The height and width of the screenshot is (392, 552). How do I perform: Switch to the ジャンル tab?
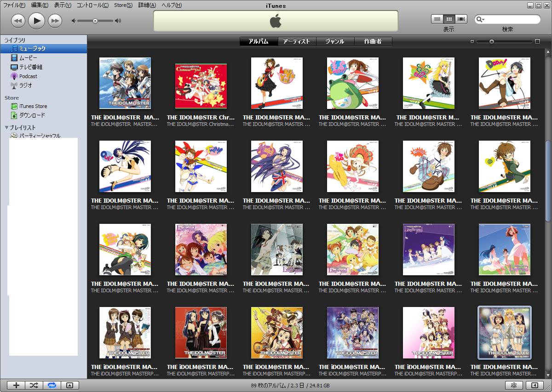[335, 41]
